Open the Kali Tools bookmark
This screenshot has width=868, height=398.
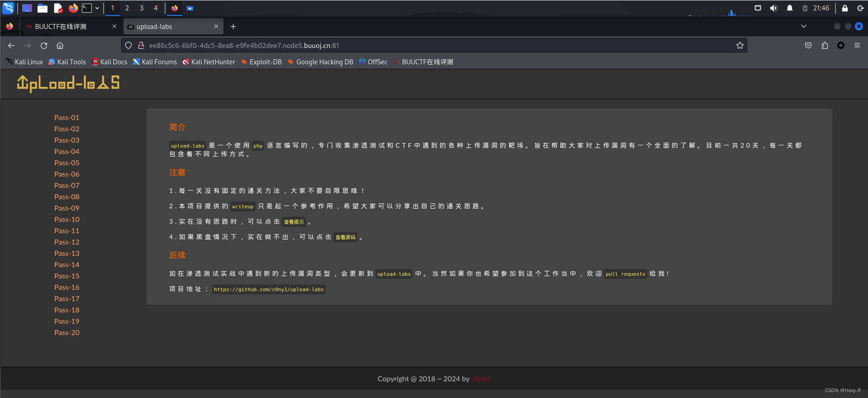67,62
